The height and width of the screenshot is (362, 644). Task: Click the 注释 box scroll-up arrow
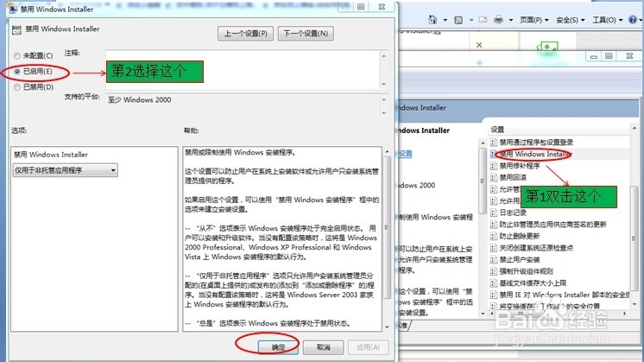(x=384, y=55)
